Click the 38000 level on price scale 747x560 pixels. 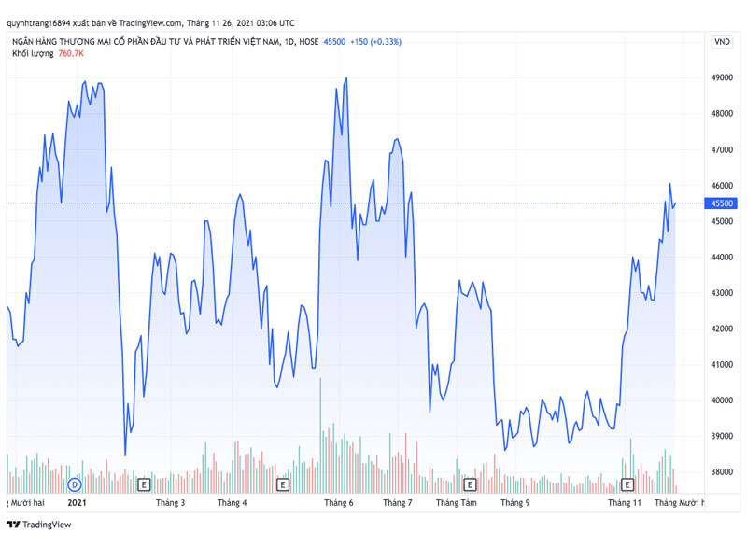[x=721, y=472]
